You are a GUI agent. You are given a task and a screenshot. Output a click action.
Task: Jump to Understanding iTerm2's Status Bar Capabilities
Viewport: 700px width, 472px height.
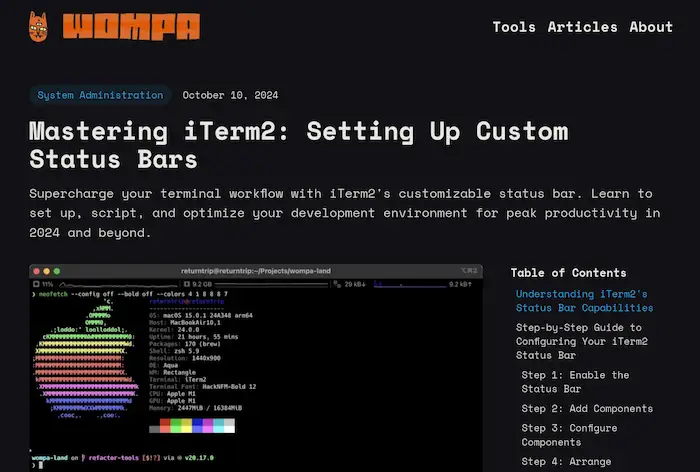[x=583, y=301]
